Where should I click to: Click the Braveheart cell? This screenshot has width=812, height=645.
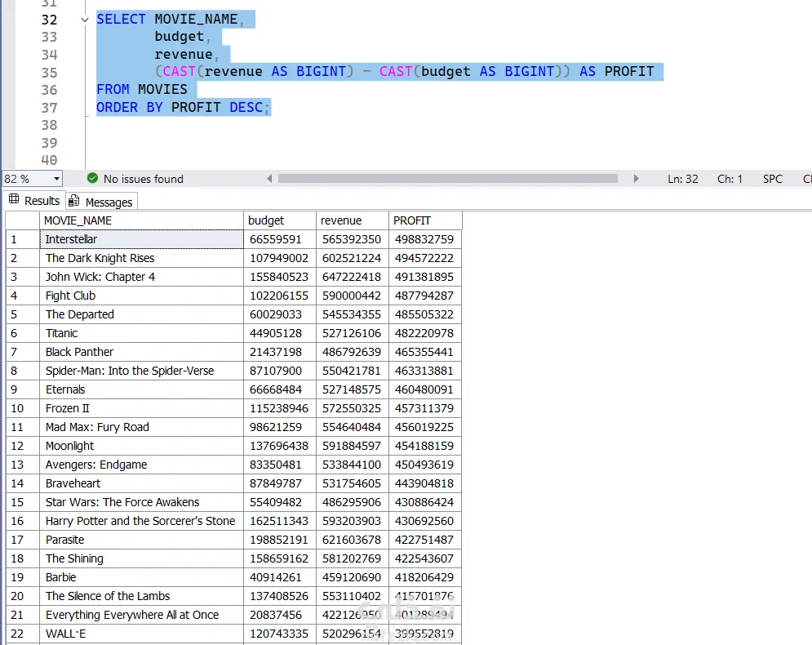[141, 483]
